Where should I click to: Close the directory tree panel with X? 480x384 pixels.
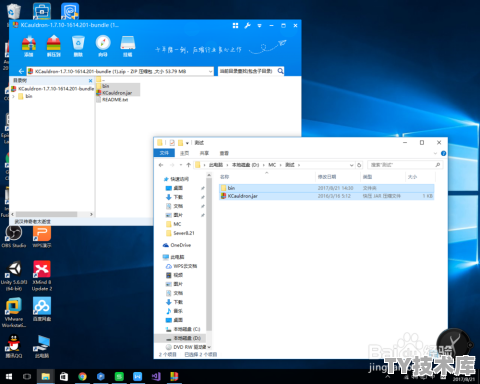pos(90,81)
